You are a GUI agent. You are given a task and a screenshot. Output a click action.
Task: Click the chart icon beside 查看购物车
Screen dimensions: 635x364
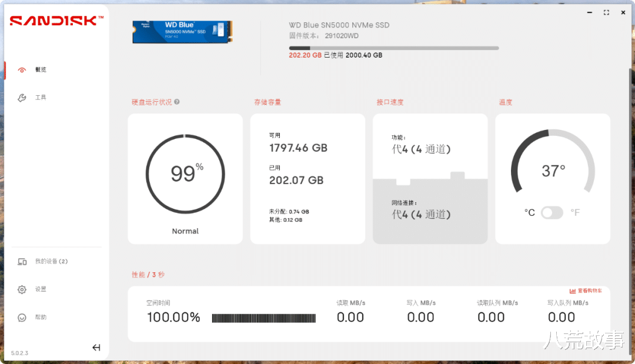pyautogui.click(x=573, y=290)
